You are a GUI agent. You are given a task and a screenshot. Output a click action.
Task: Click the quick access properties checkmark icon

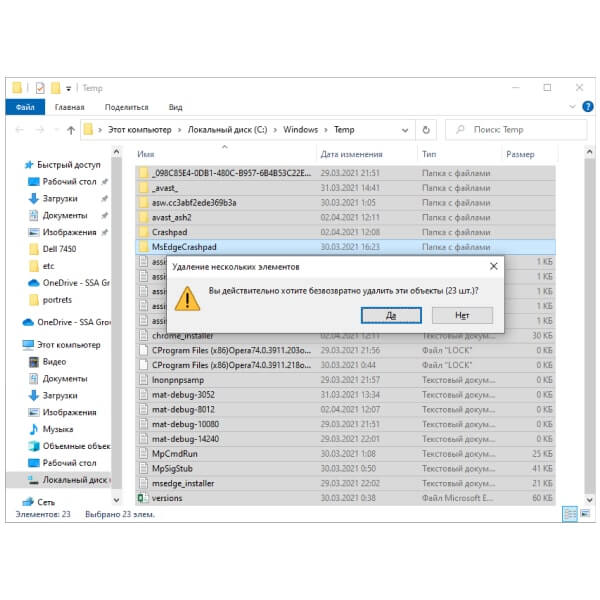click(x=40, y=88)
